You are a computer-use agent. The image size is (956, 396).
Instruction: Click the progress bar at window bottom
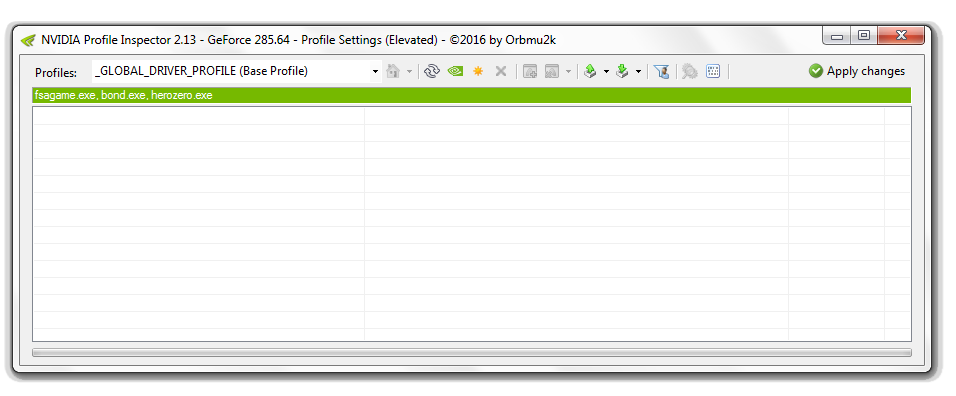(x=472, y=353)
